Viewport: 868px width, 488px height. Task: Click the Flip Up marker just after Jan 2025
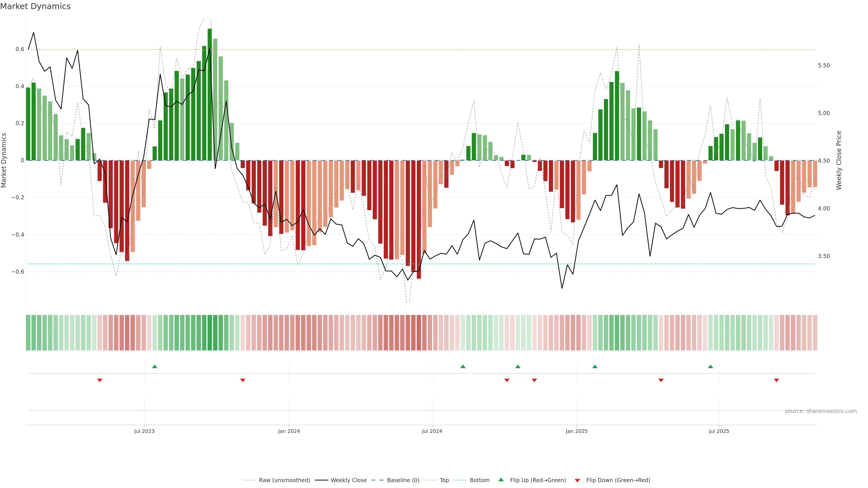[x=595, y=366]
